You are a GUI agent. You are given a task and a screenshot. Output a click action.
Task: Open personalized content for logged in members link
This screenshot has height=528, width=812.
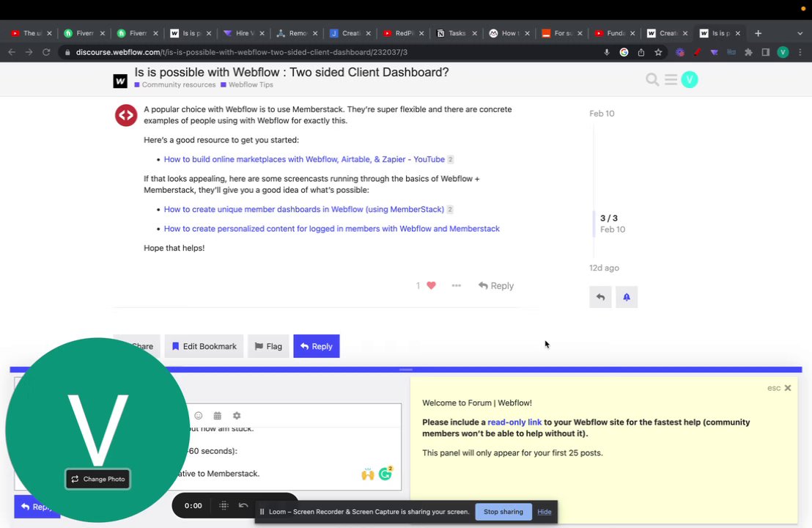(x=332, y=229)
